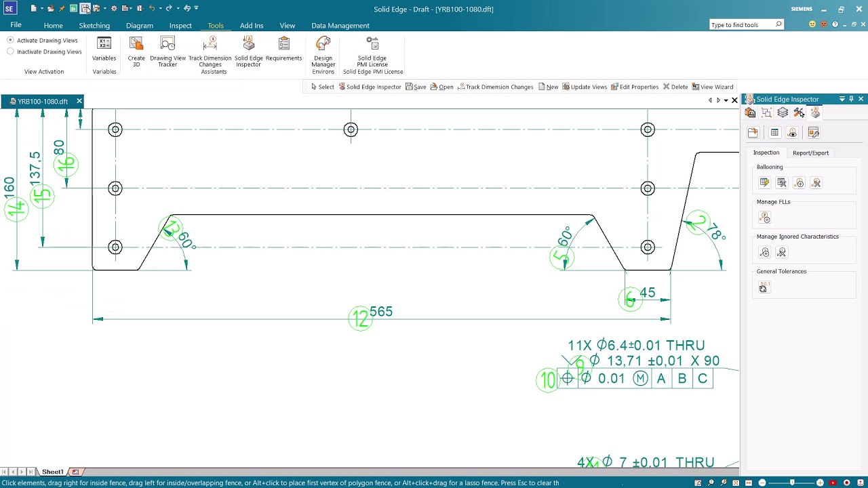
Task: Open the Drawing View Tracker
Action: click(x=167, y=52)
